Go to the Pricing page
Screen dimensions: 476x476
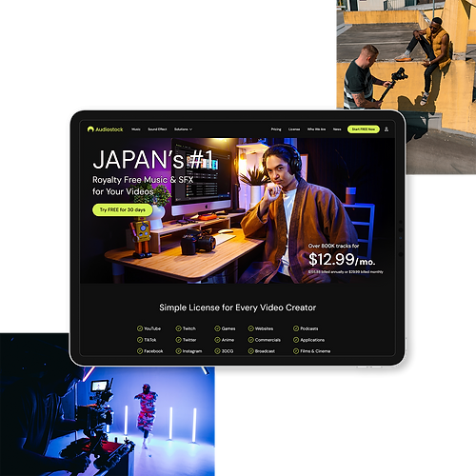pyautogui.click(x=276, y=129)
